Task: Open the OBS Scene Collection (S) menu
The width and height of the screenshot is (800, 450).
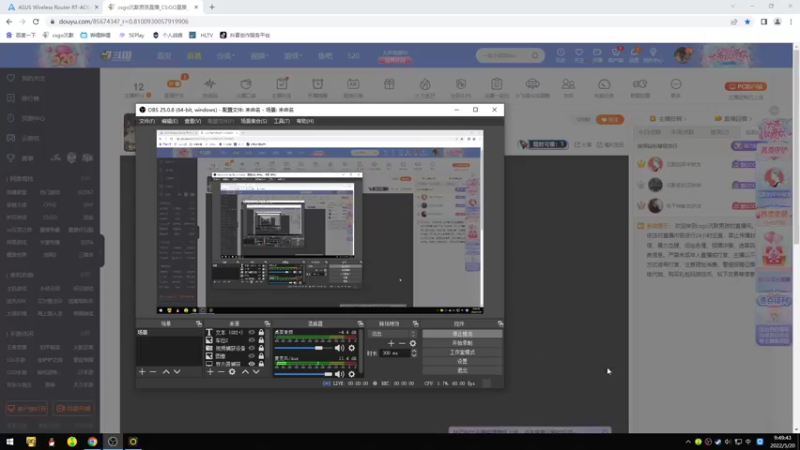Action: 254,121
